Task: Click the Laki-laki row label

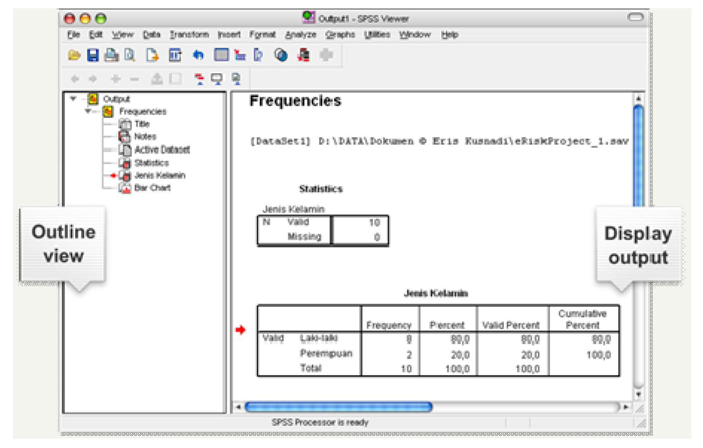Action: 319,338
